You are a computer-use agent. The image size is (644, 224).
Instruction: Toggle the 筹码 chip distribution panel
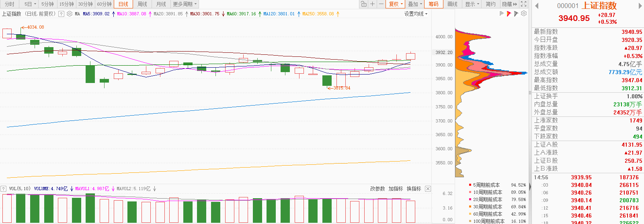433,4
